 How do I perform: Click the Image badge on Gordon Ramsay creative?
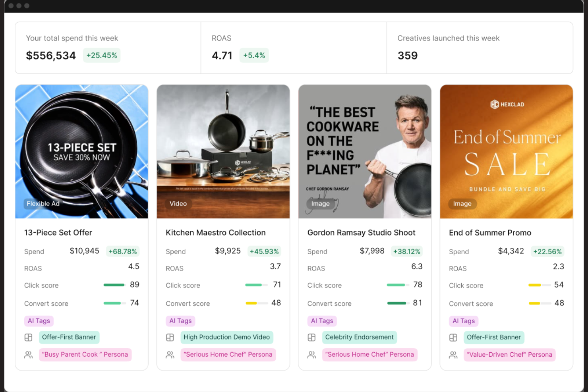(x=320, y=203)
